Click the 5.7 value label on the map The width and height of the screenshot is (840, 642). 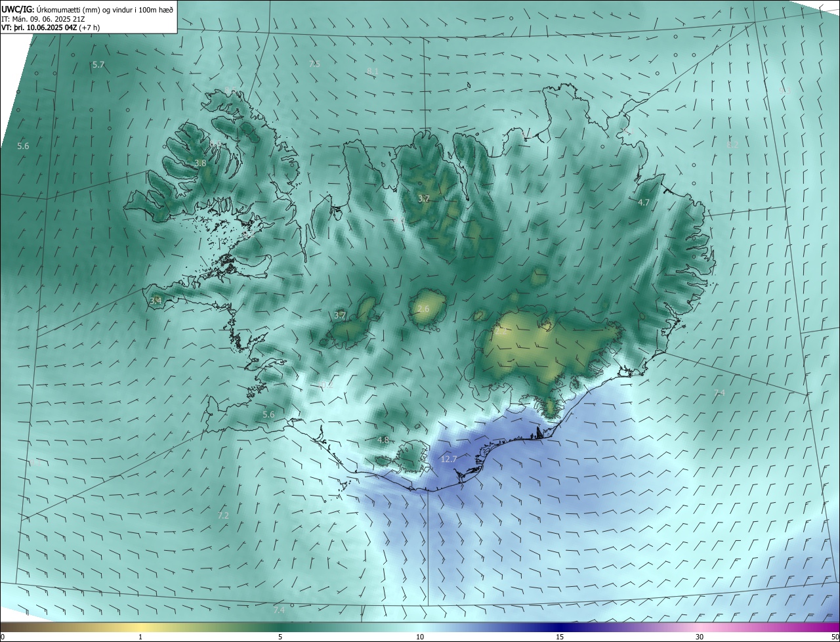tap(98, 64)
